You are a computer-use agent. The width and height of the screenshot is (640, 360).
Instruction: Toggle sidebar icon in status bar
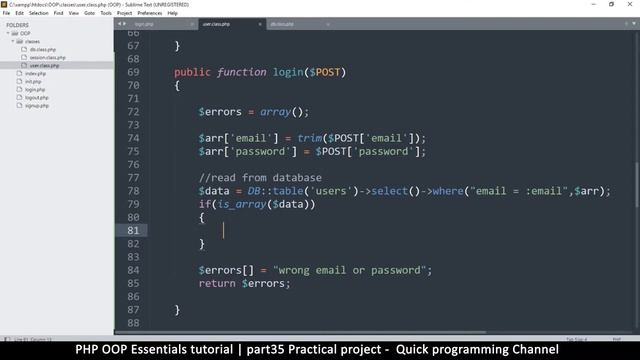pos(7,339)
